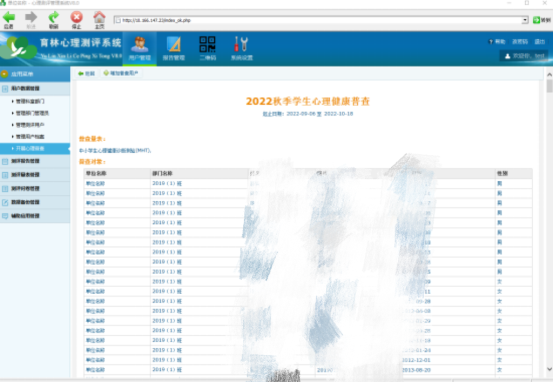The image size is (553, 382).
Task: Click the green back arrow browser button
Action: tap(8, 19)
